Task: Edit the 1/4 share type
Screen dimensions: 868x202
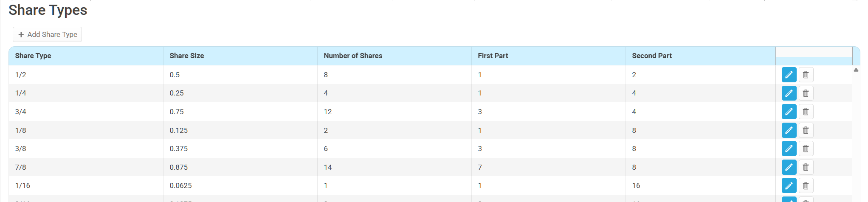Action: [789, 93]
